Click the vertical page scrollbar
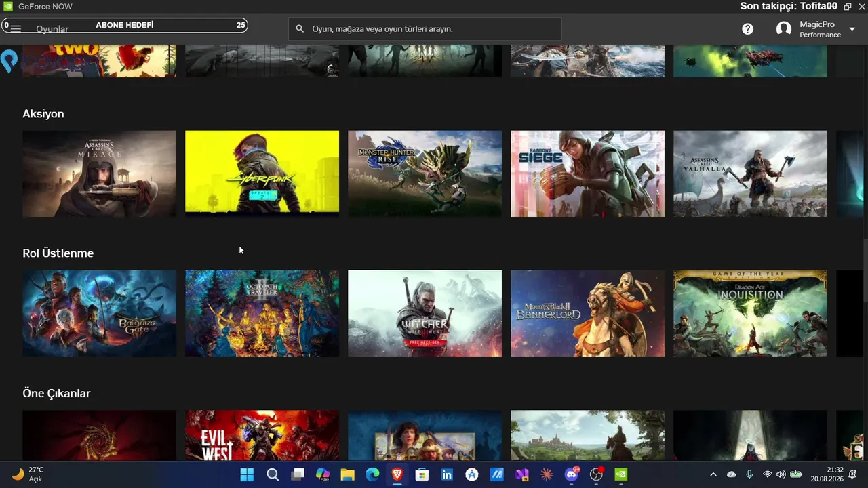This screenshot has height=488, width=868. (865, 271)
